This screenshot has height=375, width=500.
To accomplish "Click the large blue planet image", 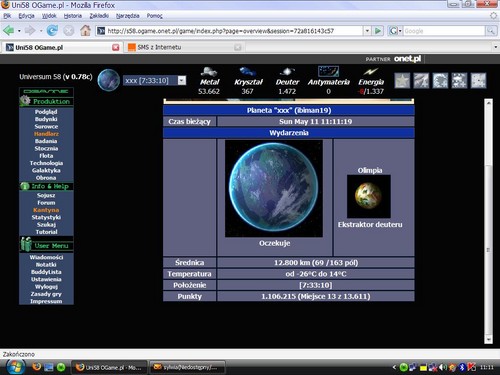I will (x=274, y=188).
